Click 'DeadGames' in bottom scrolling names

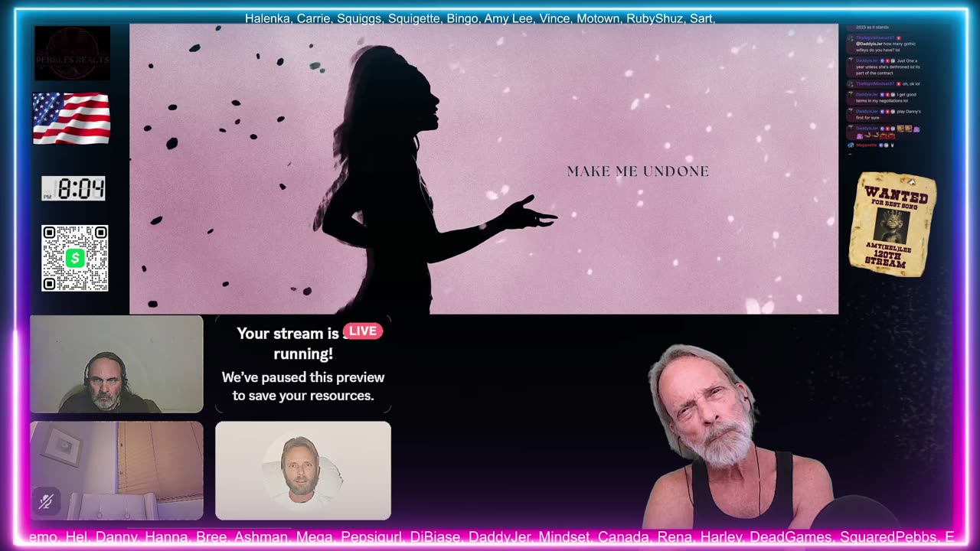(x=790, y=537)
